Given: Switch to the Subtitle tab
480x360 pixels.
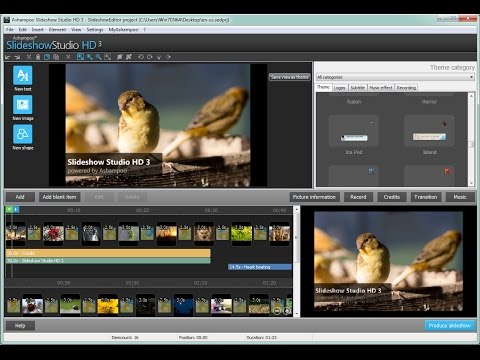Looking at the screenshot, I should 357,88.
